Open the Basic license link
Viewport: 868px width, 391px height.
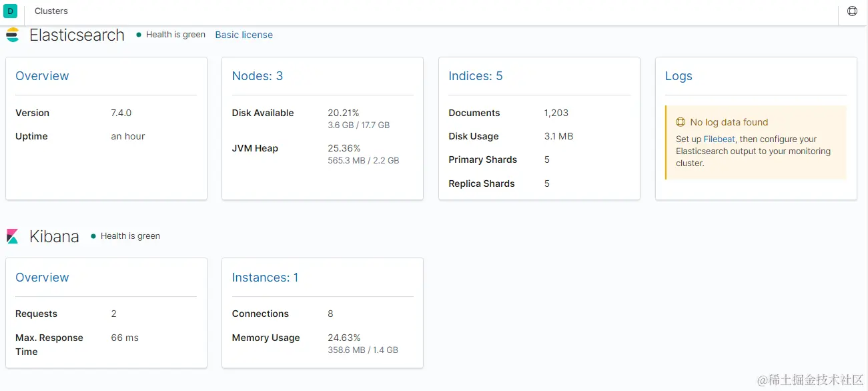244,35
